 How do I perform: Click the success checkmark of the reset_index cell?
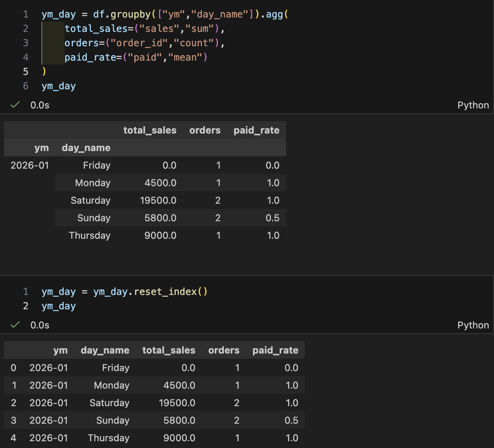pyautogui.click(x=15, y=325)
